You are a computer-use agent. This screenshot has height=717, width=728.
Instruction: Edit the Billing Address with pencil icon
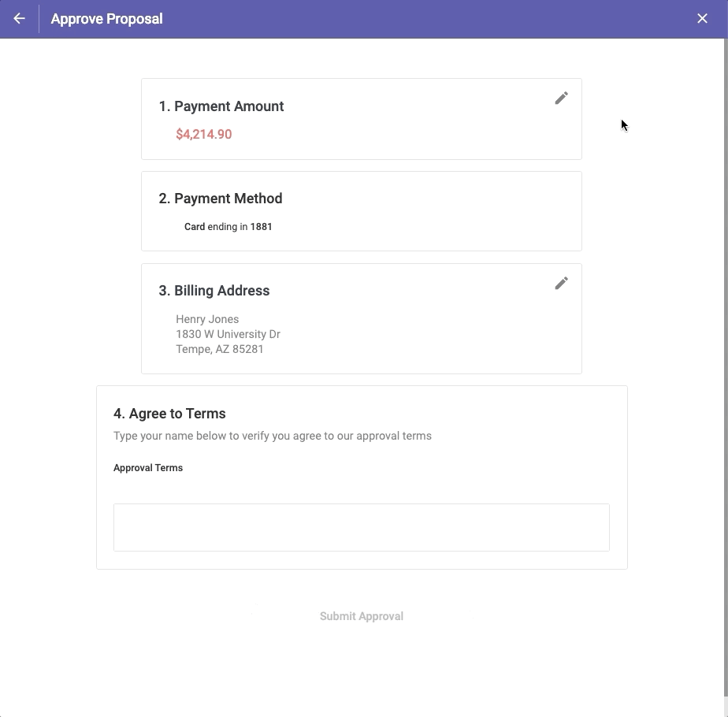point(561,284)
